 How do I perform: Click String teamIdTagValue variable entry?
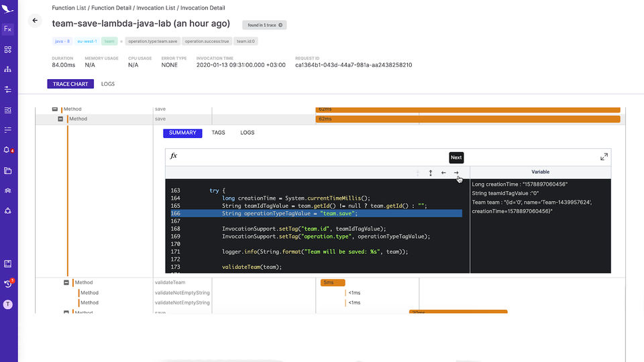click(x=505, y=193)
